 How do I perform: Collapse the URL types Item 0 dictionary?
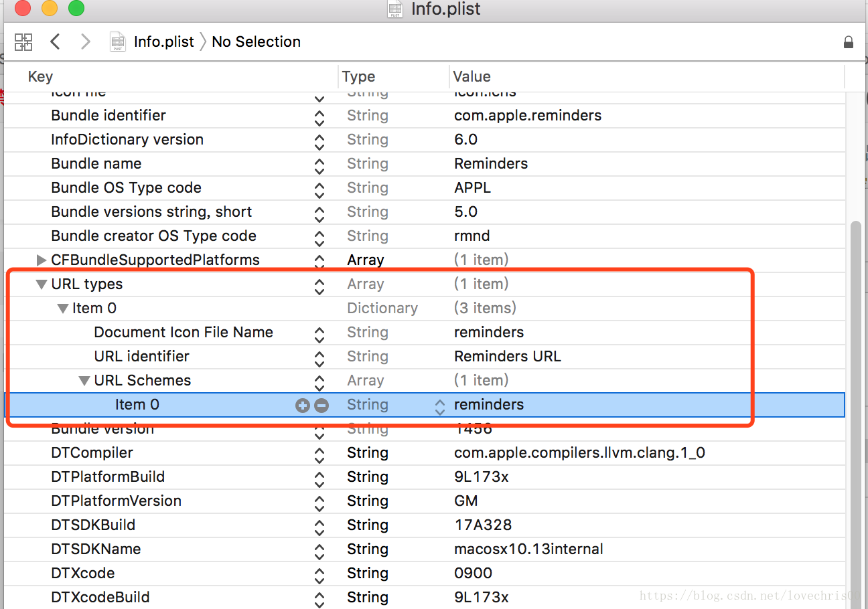tap(63, 309)
